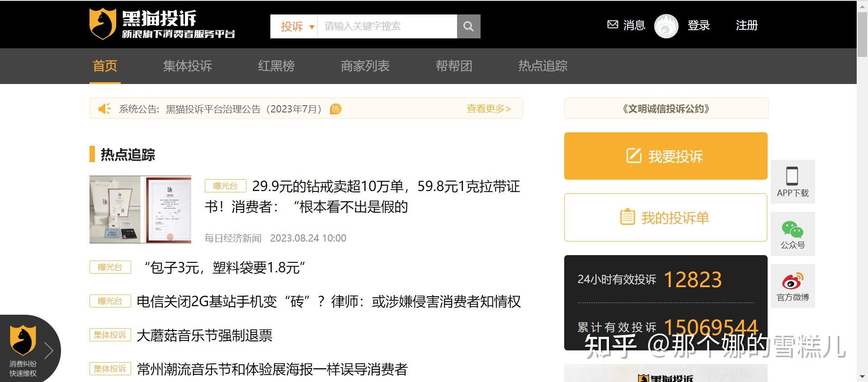Open the envelope 消息 icon
The image size is (868, 382).
click(x=613, y=25)
